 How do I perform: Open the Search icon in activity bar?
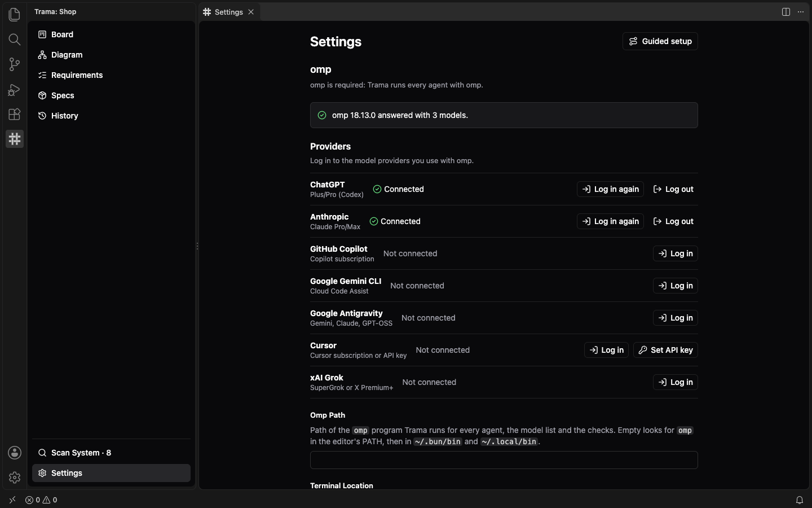point(15,39)
